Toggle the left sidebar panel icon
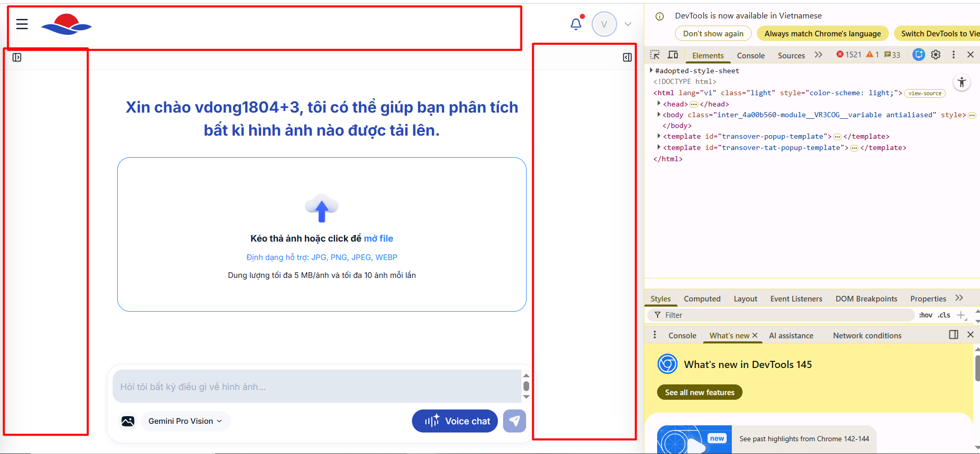Viewport: 980px width, 454px height. [x=17, y=57]
